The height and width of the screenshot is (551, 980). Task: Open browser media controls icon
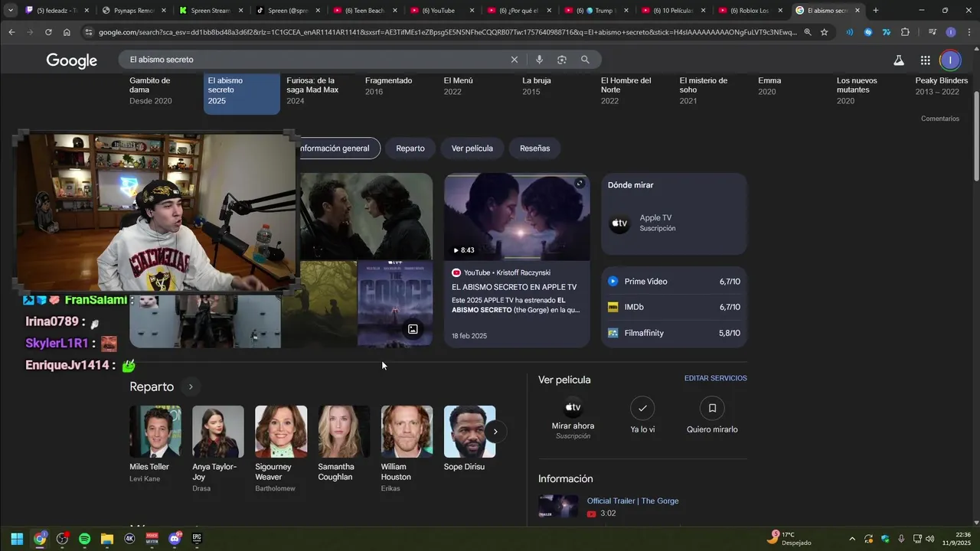tap(932, 32)
